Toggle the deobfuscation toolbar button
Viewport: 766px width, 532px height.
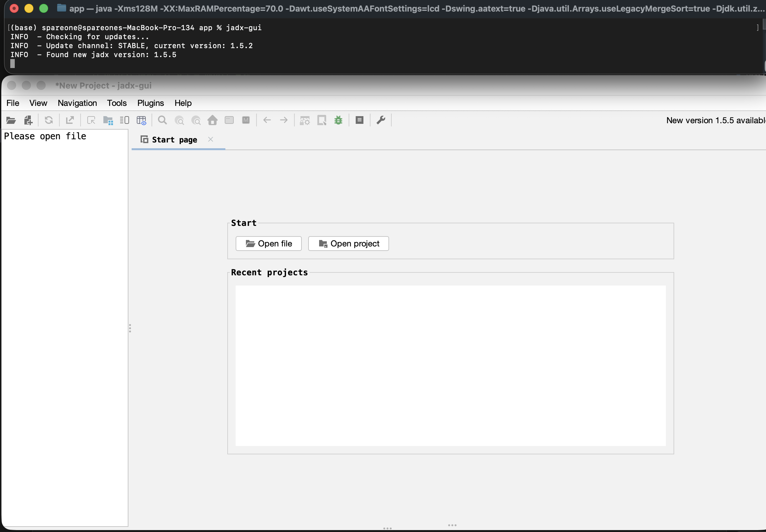[x=304, y=120]
